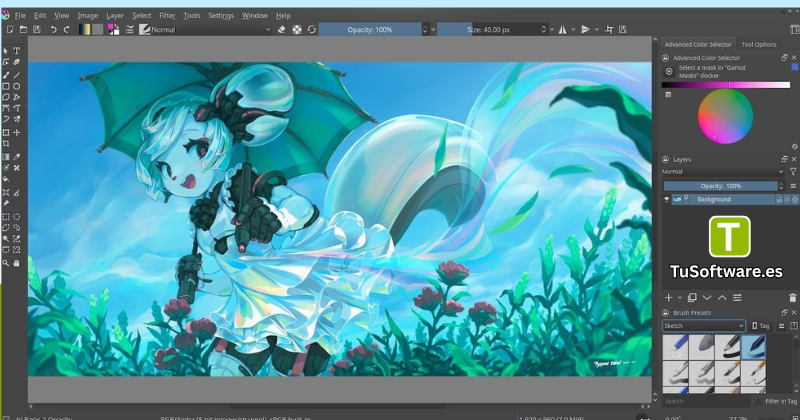Open the layer filter funnel menu
The width and height of the screenshot is (800, 420).
[x=793, y=171]
